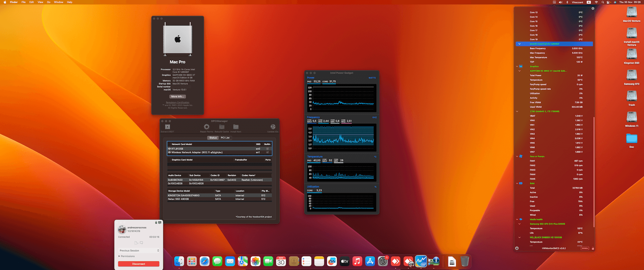Collapse the Fans or Pumps section
644x270 pixels.
click(517, 156)
